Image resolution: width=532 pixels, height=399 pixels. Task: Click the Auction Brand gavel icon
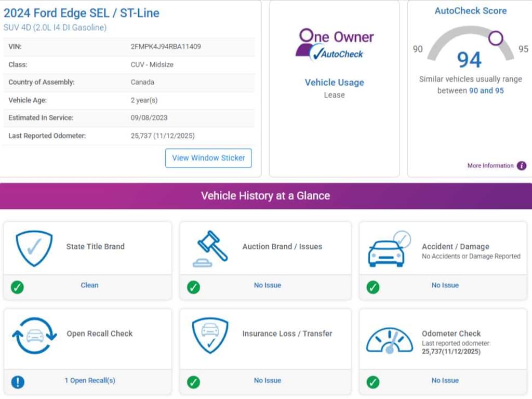(210, 248)
